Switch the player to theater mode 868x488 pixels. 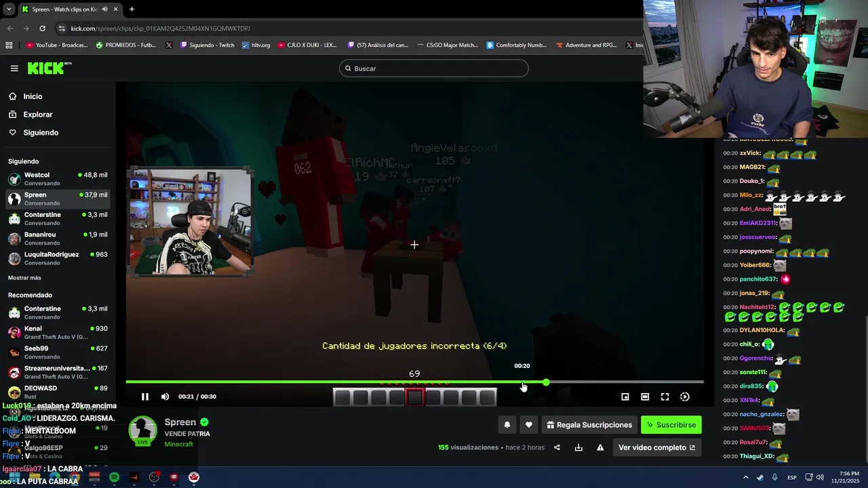645,396
